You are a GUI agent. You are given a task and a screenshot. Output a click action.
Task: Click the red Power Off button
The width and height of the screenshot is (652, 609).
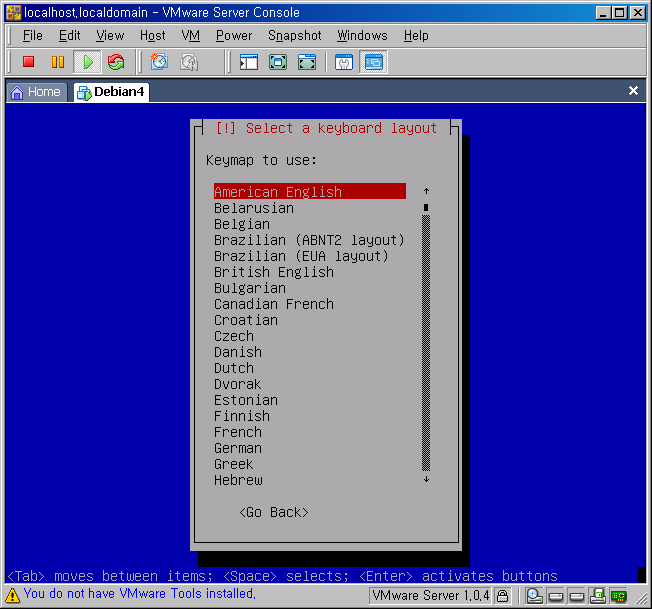(28, 62)
